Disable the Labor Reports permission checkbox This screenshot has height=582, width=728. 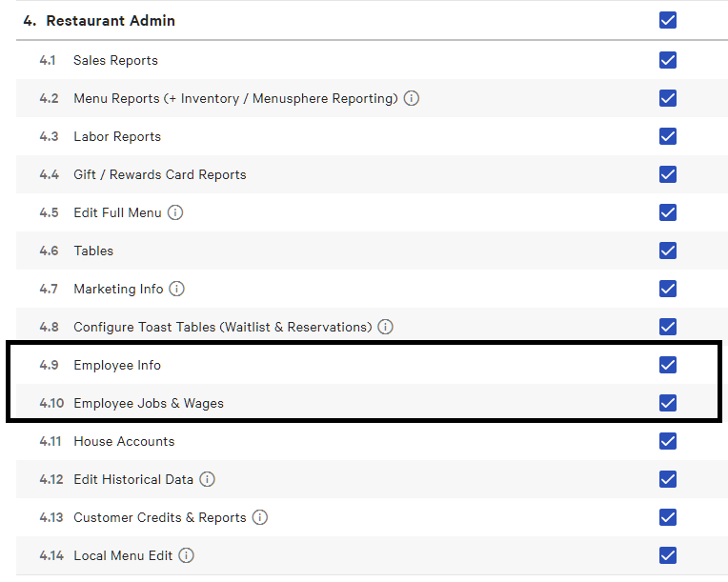(668, 136)
